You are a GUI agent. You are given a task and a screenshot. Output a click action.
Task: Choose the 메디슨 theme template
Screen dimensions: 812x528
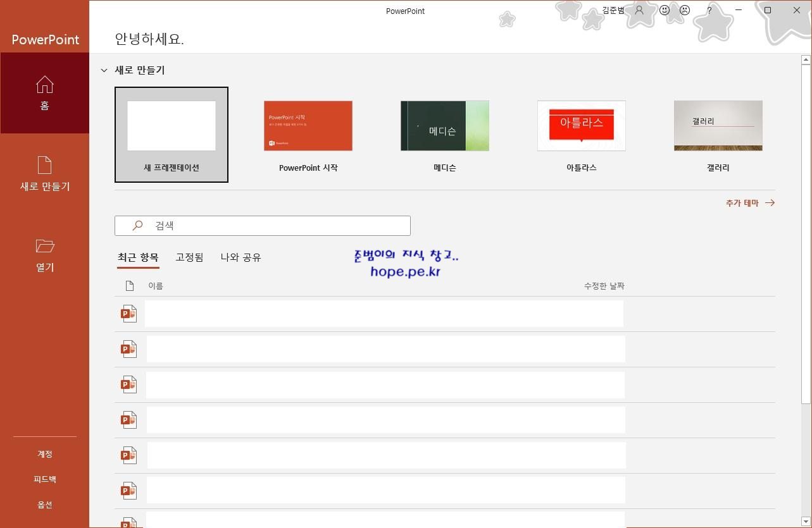pyautogui.click(x=445, y=135)
